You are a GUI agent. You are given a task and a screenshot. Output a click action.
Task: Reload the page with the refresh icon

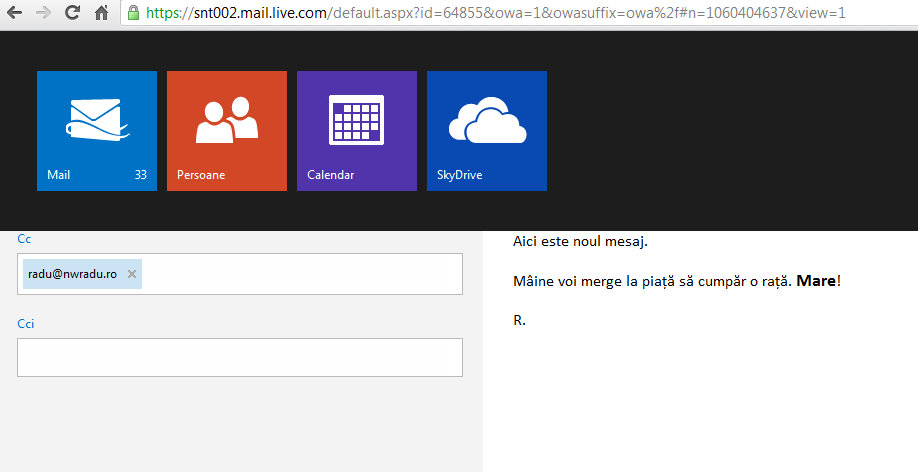pyautogui.click(x=71, y=13)
